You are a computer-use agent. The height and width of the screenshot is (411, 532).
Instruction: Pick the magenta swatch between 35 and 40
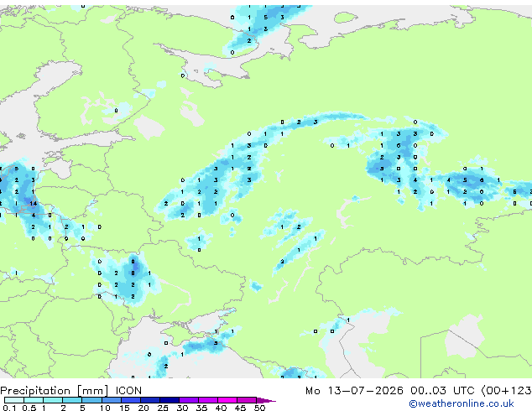point(208,400)
